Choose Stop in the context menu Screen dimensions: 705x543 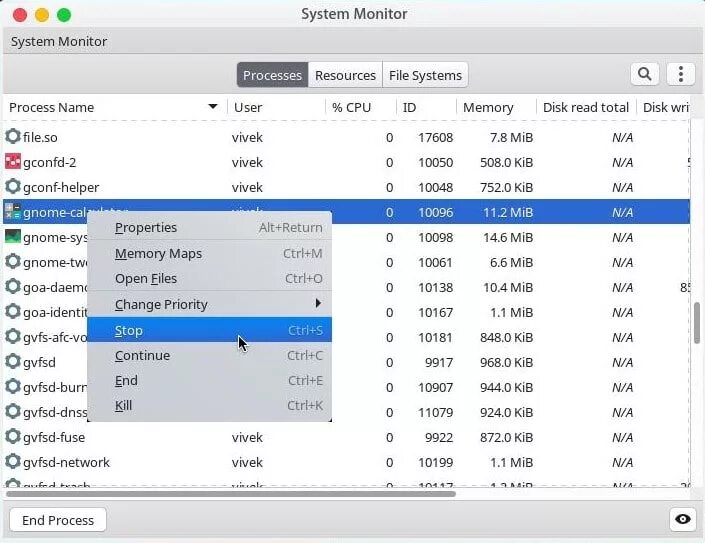210,330
